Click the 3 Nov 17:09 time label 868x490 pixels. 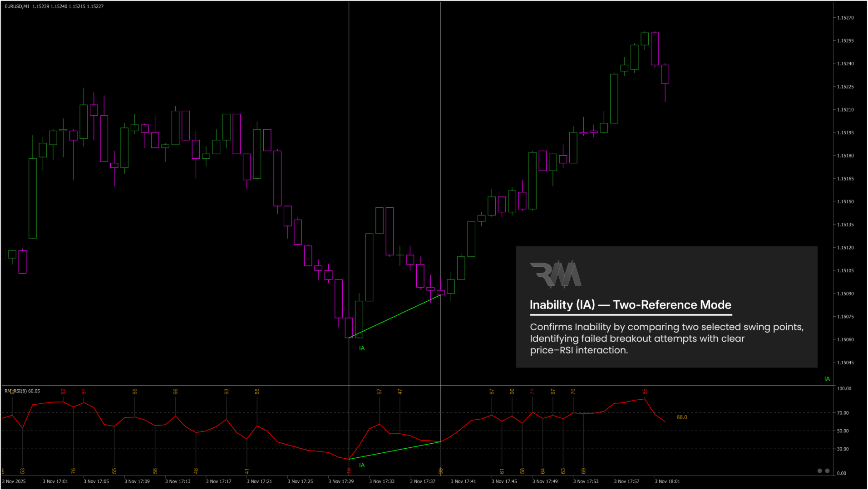(137, 481)
